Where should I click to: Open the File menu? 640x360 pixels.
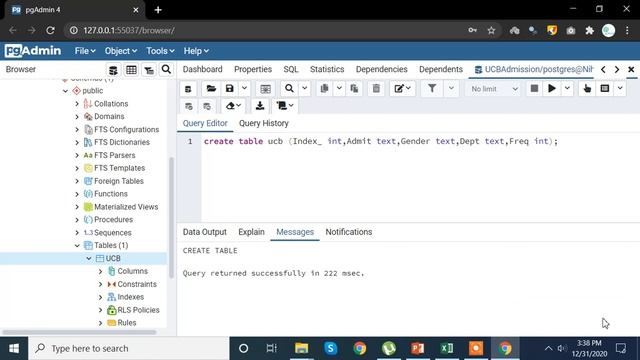(85, 51)
